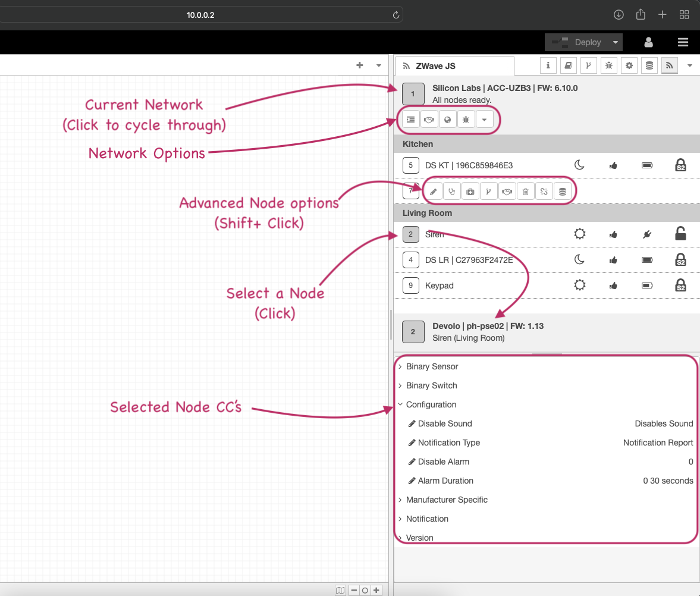The width and height of the screenshot is (700, 596).
Task: Reset workspace zoom level
Action: [365, 590]
